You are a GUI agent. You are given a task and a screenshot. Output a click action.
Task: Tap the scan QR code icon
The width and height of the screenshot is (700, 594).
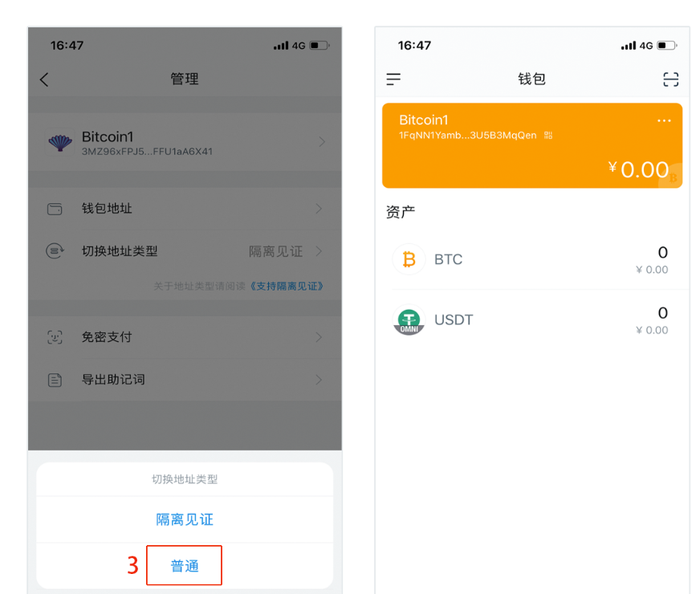click(670, 79)
